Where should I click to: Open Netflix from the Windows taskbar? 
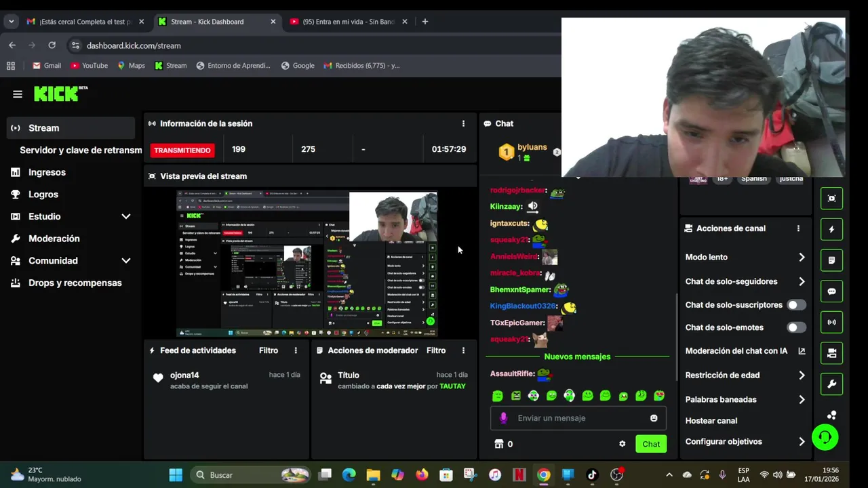coord(519,475)
